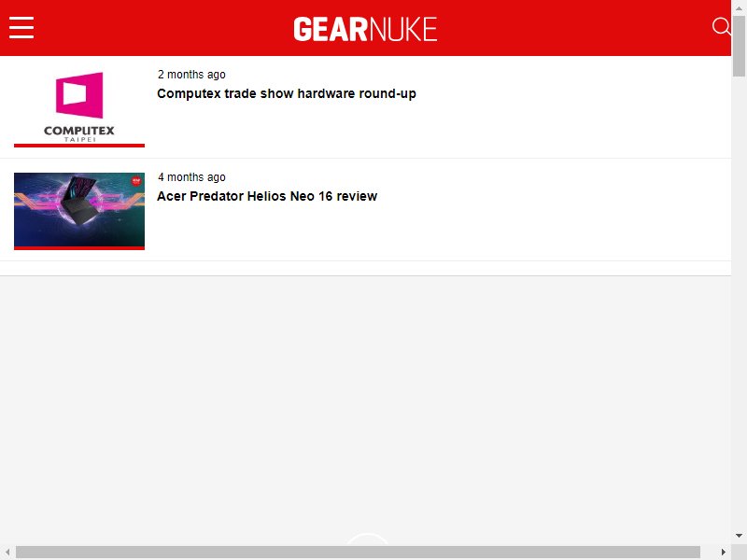Click the search magnifier icon

pos(721,27)
